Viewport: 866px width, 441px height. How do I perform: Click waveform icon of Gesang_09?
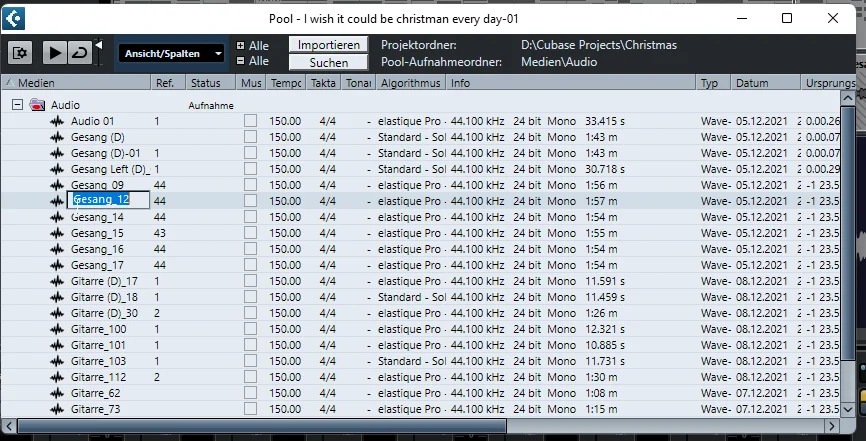point(57,185)
